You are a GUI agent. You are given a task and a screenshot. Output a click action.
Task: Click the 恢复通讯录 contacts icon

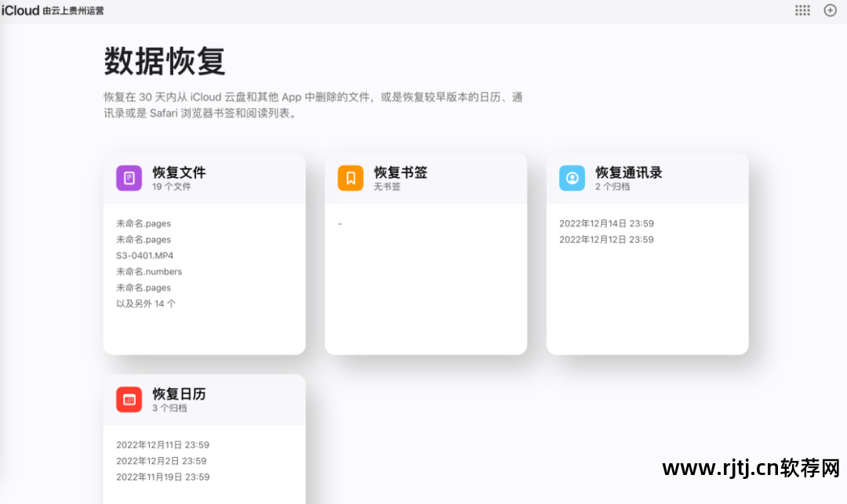[x=572, y=178]
